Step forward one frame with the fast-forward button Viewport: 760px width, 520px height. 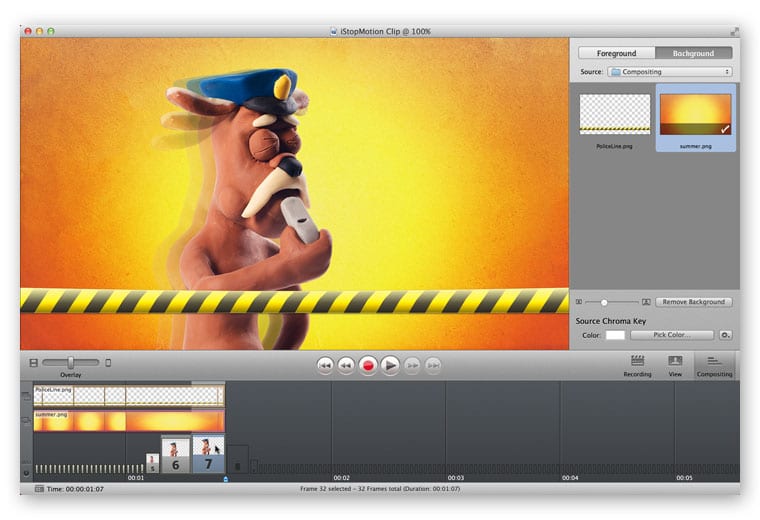click(412, 365)
